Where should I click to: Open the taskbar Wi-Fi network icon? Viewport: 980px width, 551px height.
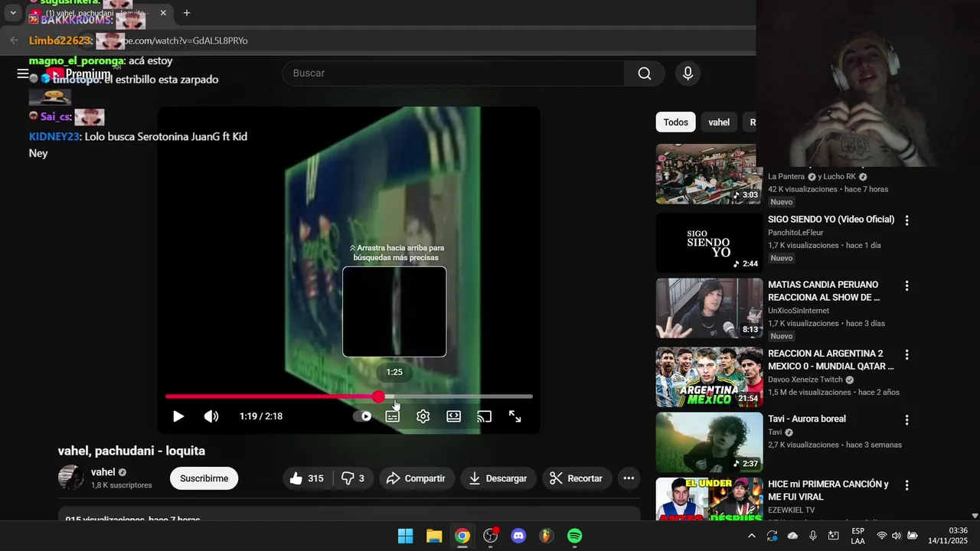click(882, 536)
